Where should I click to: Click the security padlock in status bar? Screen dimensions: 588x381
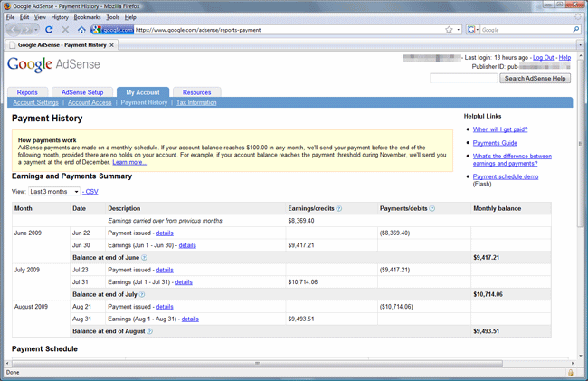(571, 372)
